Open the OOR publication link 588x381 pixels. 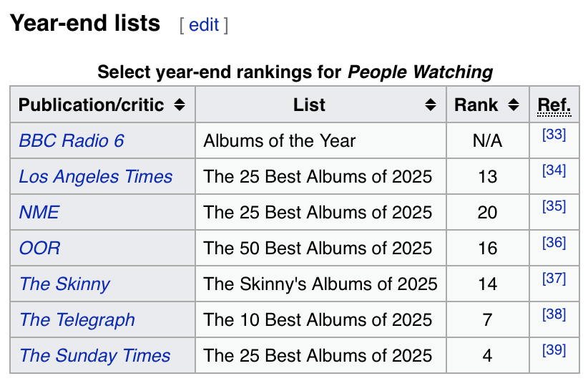click(40, 248)
